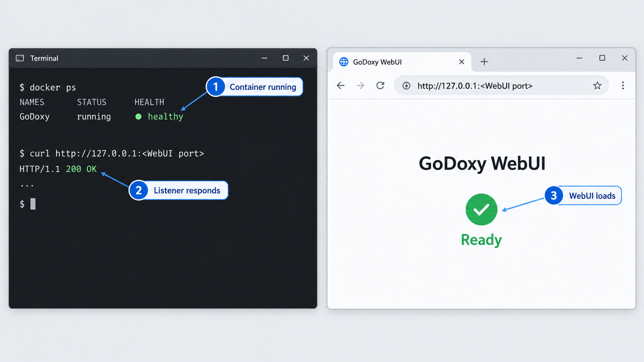Minimize the browser window

(579, 58)
